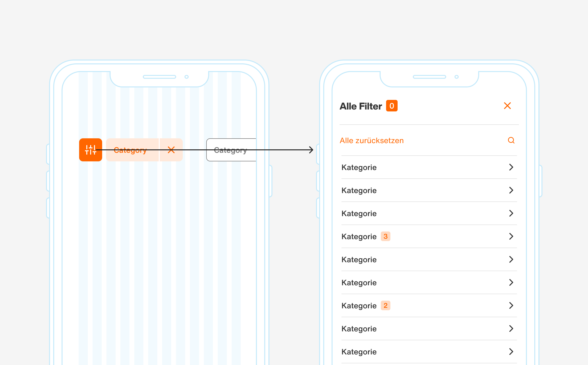Click the badge 2 next to Kategorie
Screen dimensions: 588x365
[x=386, y=305]
